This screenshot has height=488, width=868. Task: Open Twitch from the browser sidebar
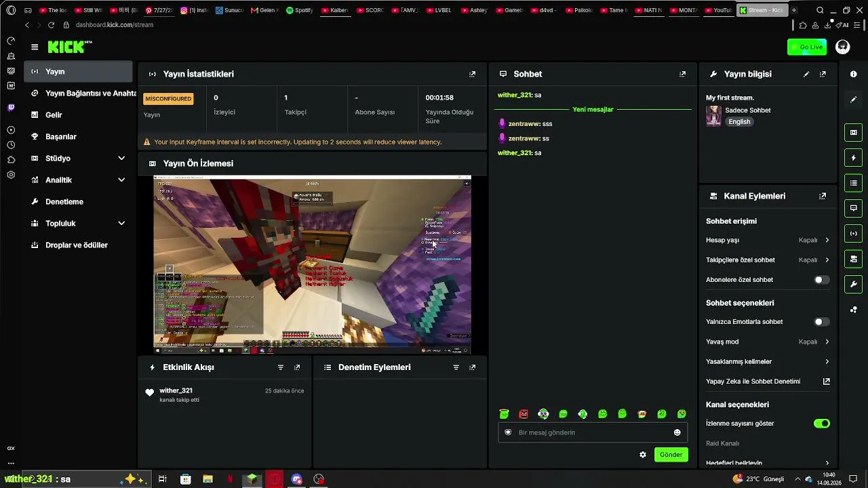pos(11,108)
